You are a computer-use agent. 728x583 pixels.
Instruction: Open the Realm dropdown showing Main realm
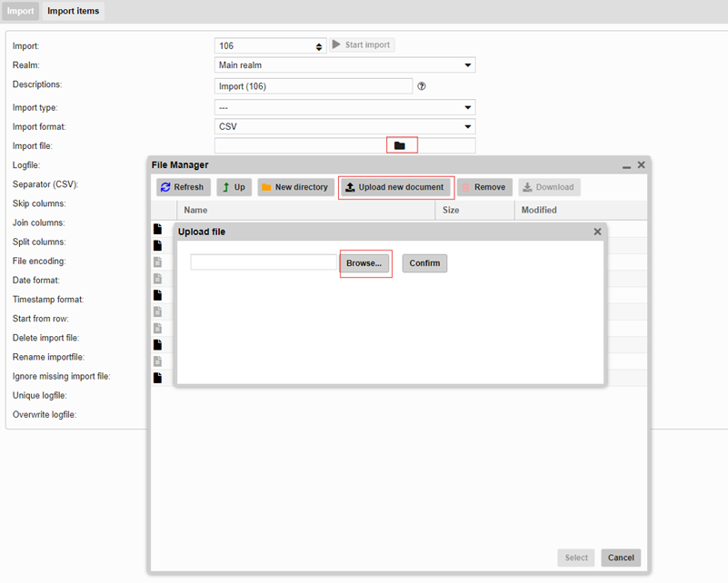pyautogui.click(x=345, y=65)
